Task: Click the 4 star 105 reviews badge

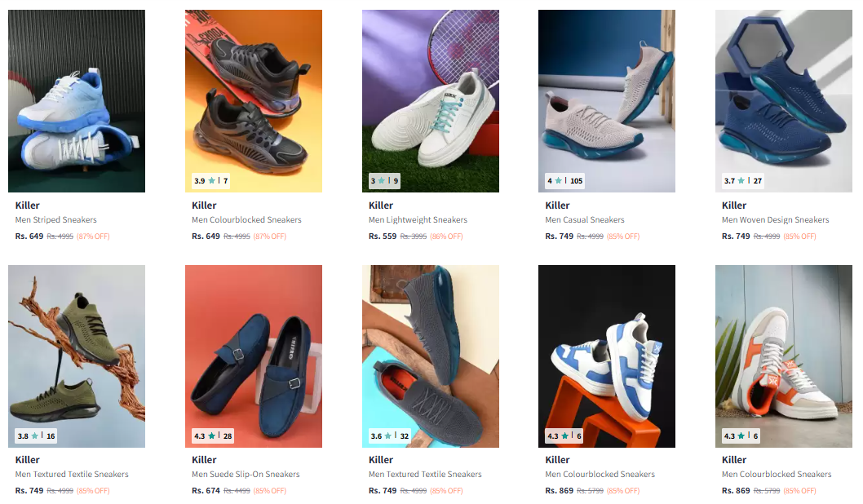Action: coord(564,180)
